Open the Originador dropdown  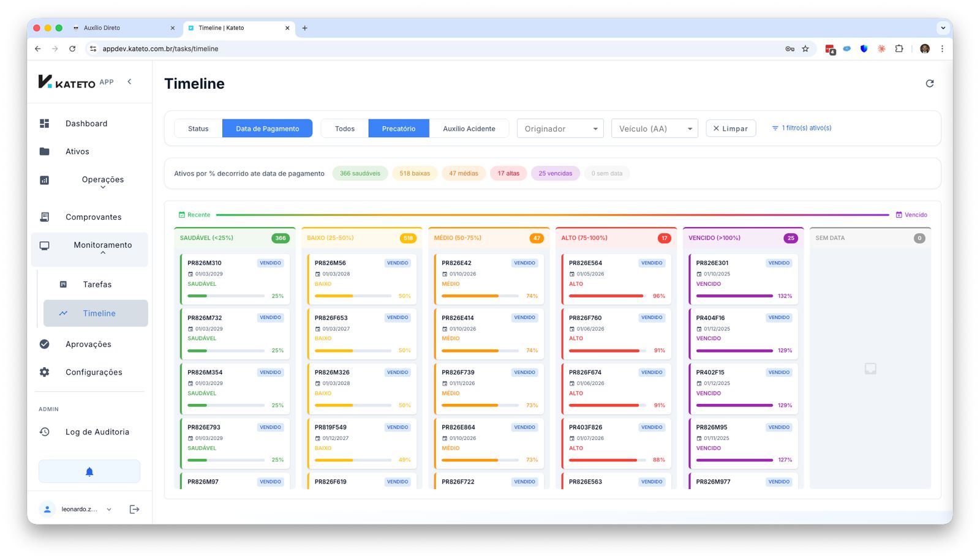[x=560, y=129]
